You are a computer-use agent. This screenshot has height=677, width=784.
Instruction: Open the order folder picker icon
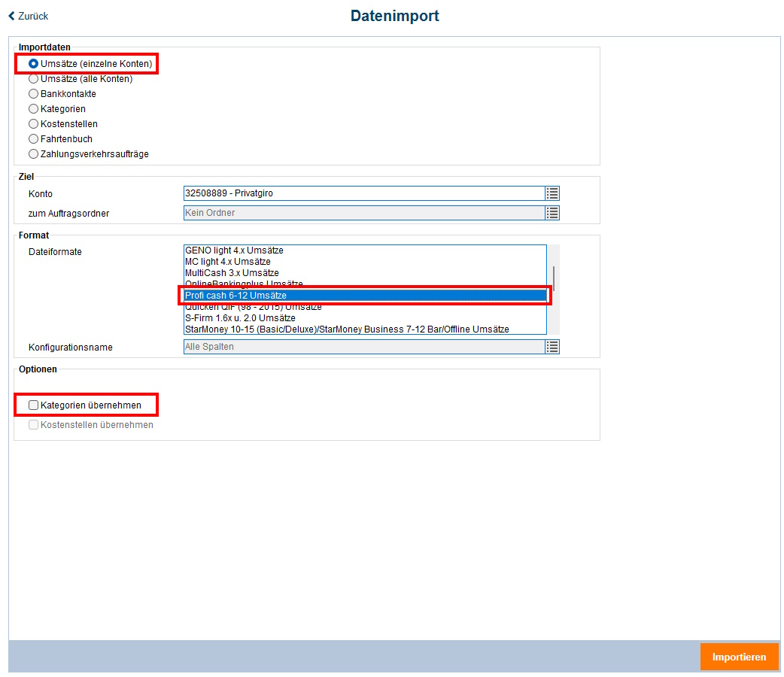(x=552, y=213)
